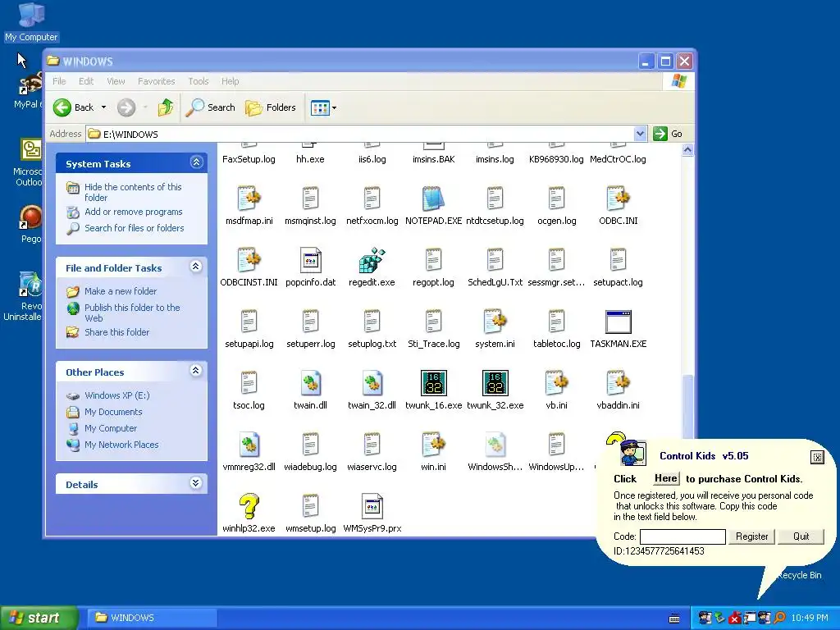Screen dimensions: 840x630
Task: Open the Edit menu
Action: tap(85, 81)
